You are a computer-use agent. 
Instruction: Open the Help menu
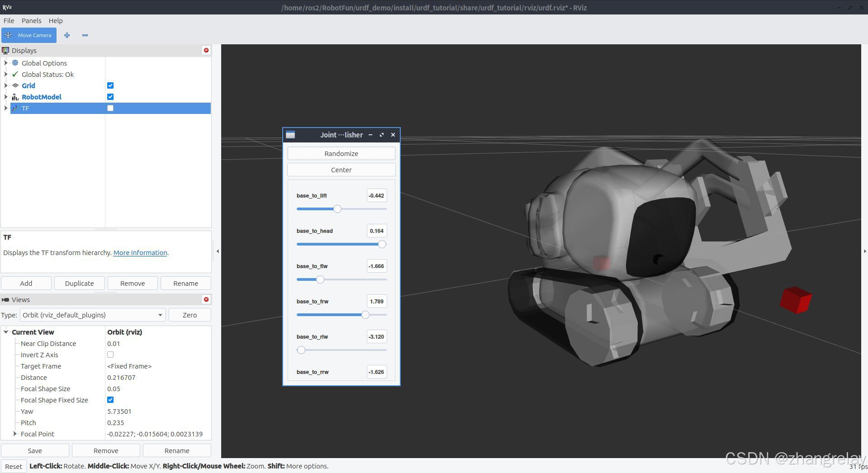[56, 21]
